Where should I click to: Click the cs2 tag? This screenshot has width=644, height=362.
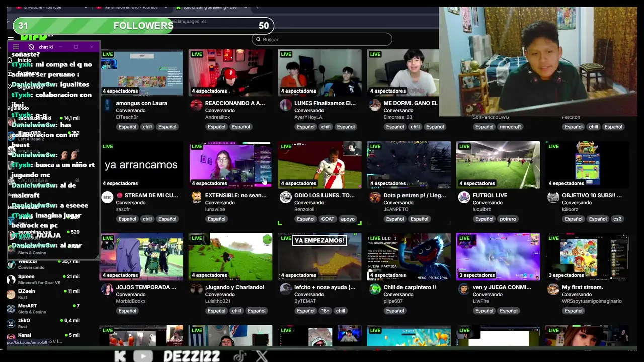pyautogui.click(x=617, y=219)
